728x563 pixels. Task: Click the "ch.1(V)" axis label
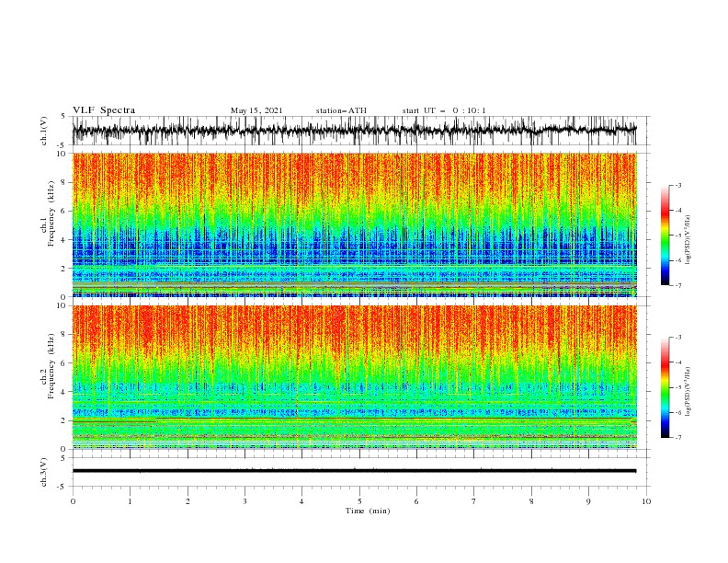tap(44, 131)
